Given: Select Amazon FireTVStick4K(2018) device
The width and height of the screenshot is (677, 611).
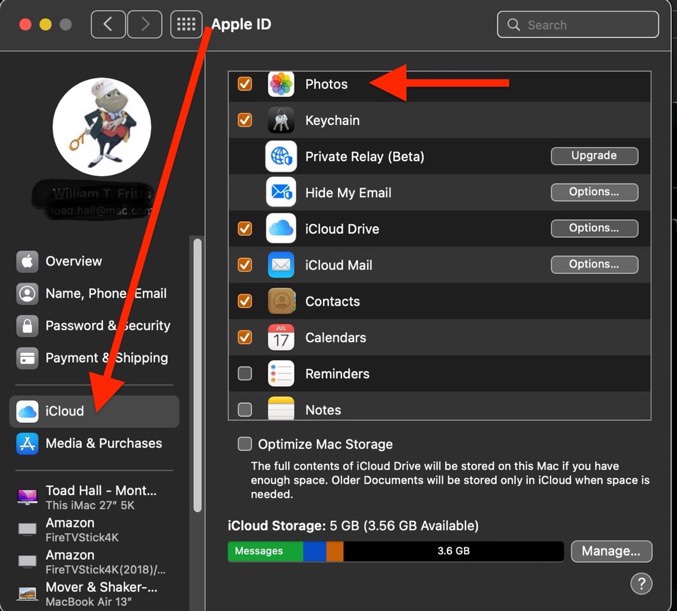Looking at the screenshot, I should (94, 562).
